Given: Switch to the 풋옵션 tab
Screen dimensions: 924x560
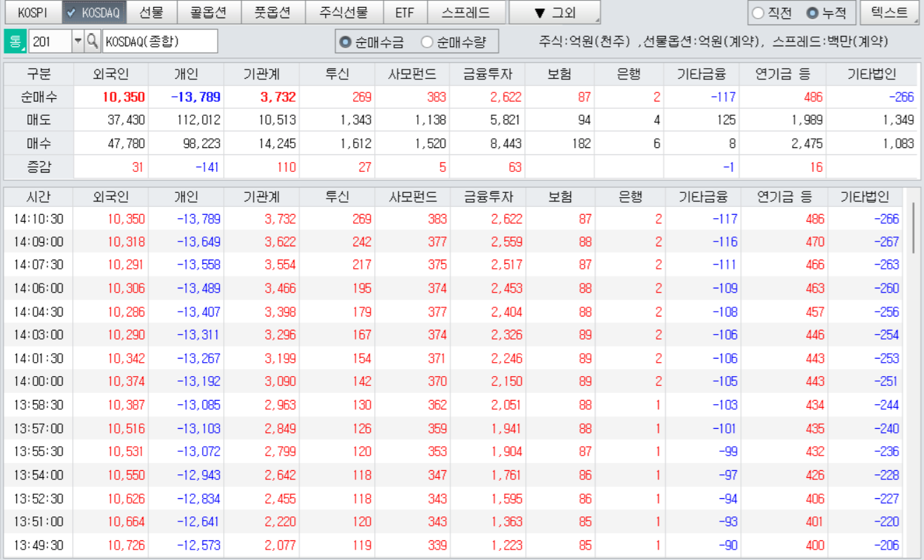Looking at the screenshot, I should pos(272,13).
